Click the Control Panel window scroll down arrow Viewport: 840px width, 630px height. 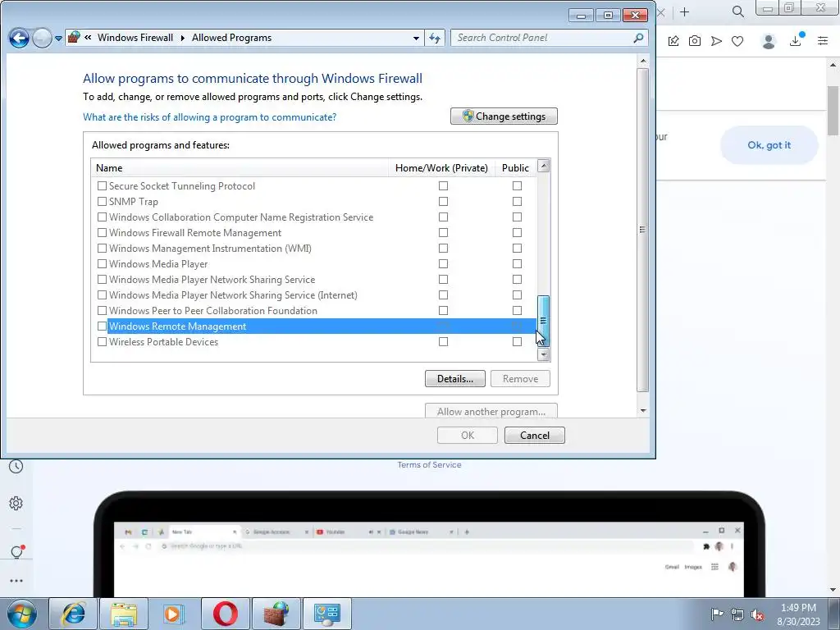(x=643, y=411)
